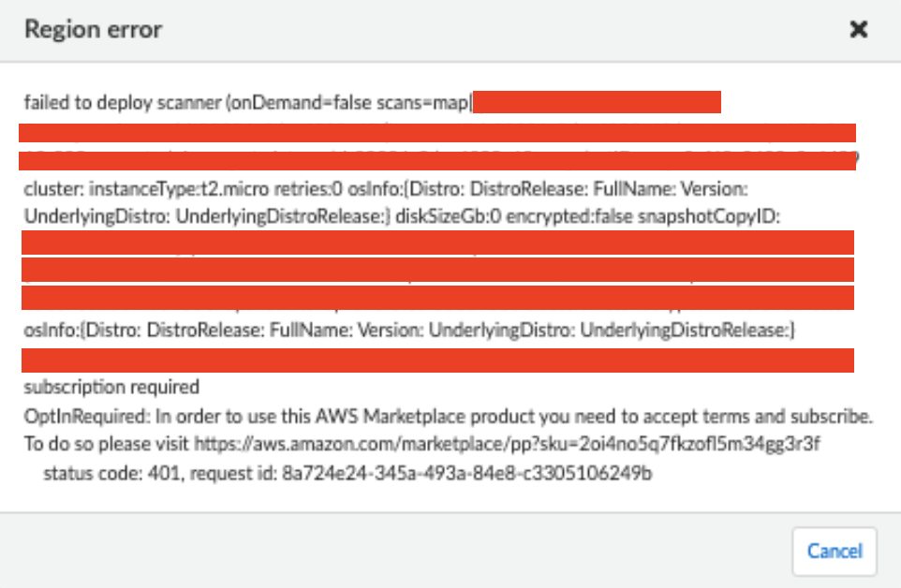Click the 'subscription required' message
Image resolution: width=901 pixels, height=588 pixels.
pos(111,386)
